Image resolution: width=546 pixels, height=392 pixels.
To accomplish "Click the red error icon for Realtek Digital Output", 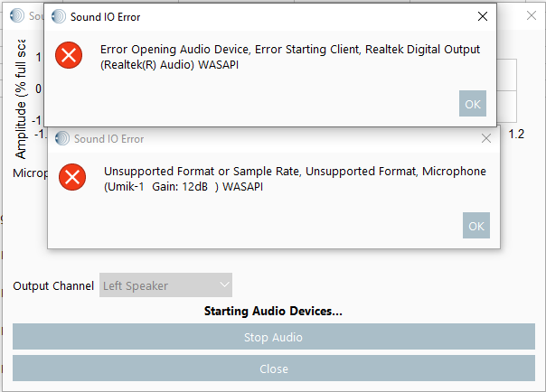I will tap(69, 55).
